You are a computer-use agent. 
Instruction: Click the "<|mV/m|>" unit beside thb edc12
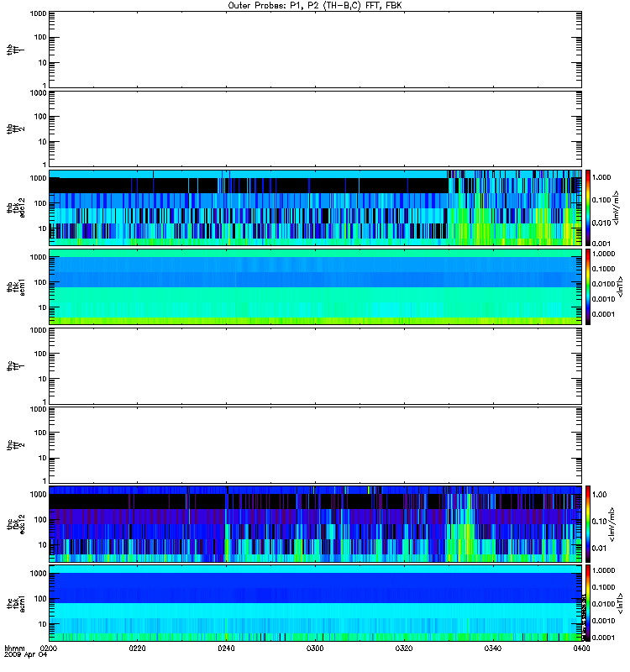[x=617, y=207]
